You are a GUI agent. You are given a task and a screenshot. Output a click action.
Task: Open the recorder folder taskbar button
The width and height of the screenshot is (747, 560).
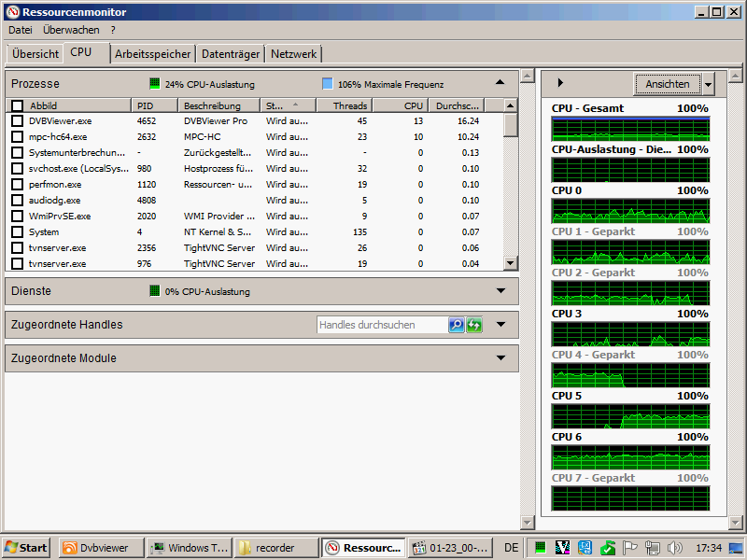point(277,548)
